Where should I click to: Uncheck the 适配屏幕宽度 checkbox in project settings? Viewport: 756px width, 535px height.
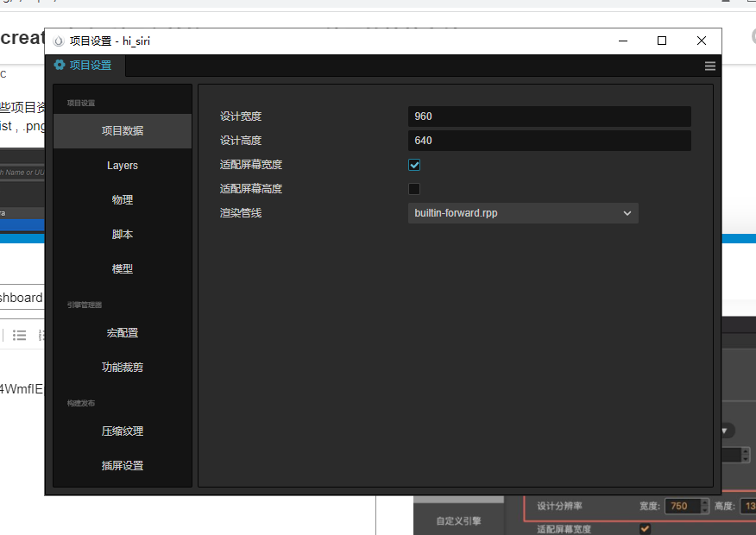[414, 165]
